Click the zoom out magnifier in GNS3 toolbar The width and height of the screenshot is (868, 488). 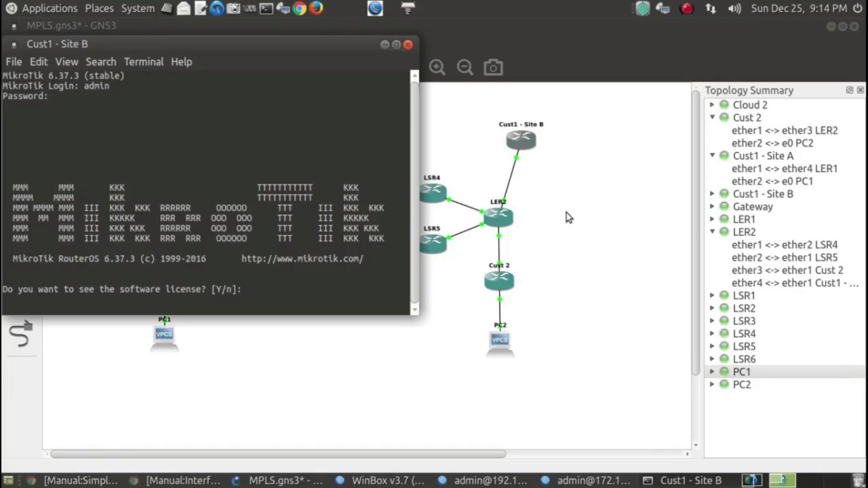pyautogui.click(x=465, y=67)
